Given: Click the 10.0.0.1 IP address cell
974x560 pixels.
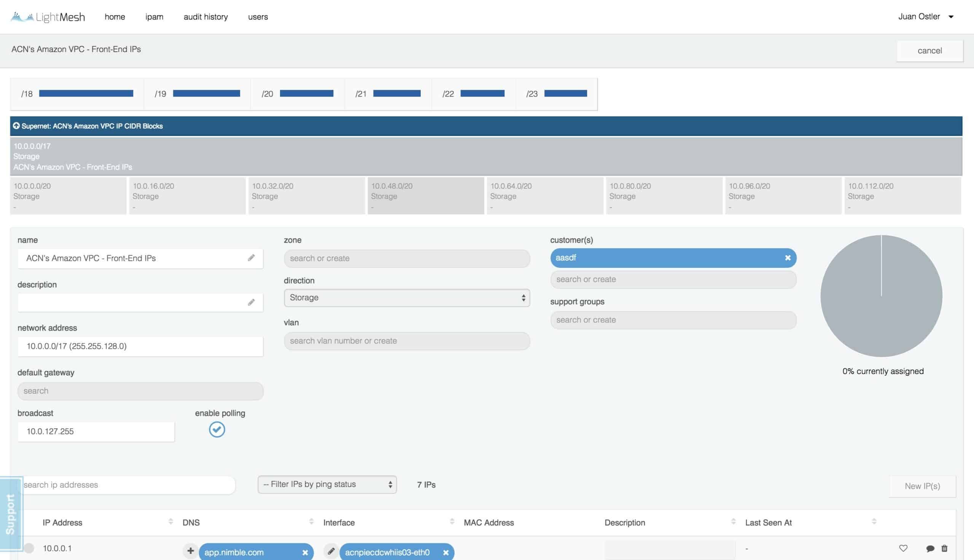Looking at the screenshot, I should [57, 548].
